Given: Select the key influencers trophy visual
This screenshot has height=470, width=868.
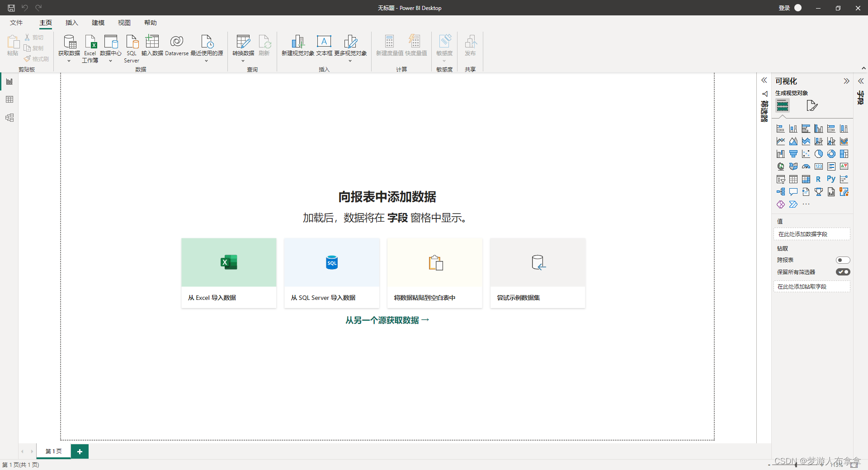Looking at the screenshot, I should 819,192.
